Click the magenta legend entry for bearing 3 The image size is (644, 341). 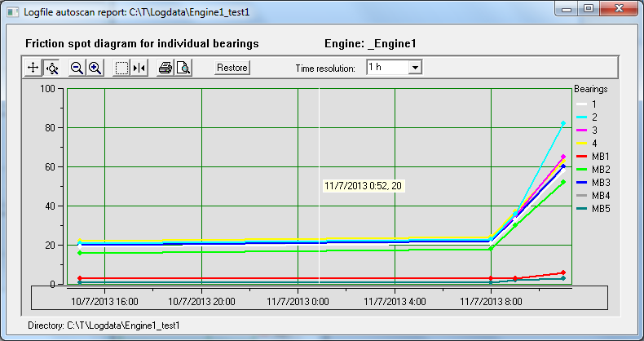[x=592, y=130]
